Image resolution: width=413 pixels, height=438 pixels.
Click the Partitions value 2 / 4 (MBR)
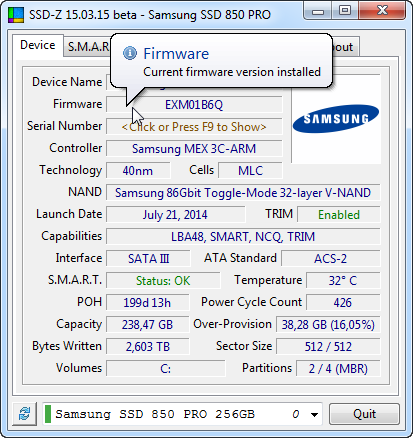coord(338,369)
